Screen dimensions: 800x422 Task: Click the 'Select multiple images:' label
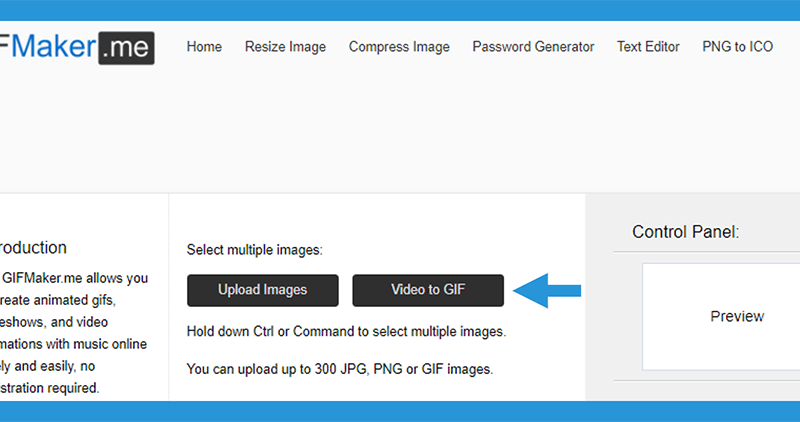pos(254,250)
